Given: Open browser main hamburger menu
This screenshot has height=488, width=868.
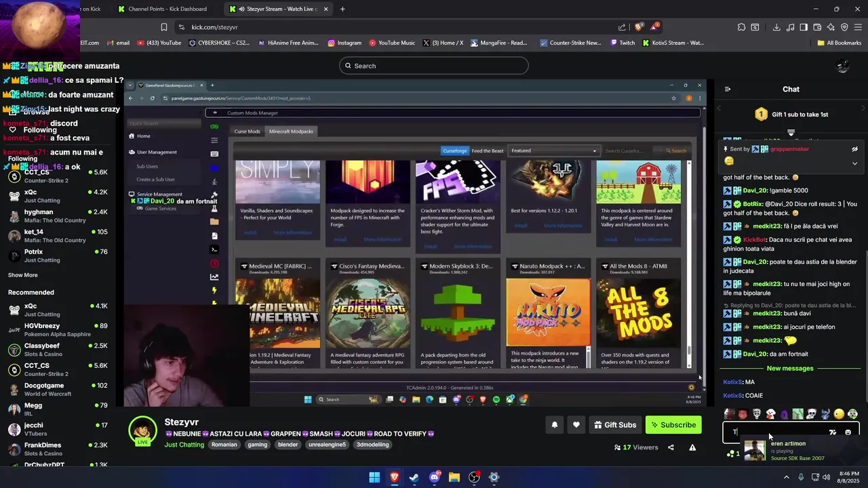Looking at the screenshot, I should (x=858, y=27).
